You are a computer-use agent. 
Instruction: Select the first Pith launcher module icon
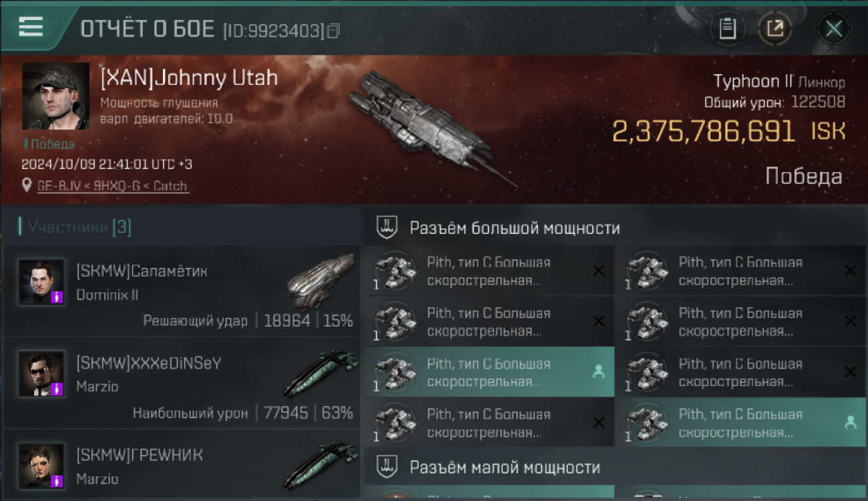click(393, 271)
